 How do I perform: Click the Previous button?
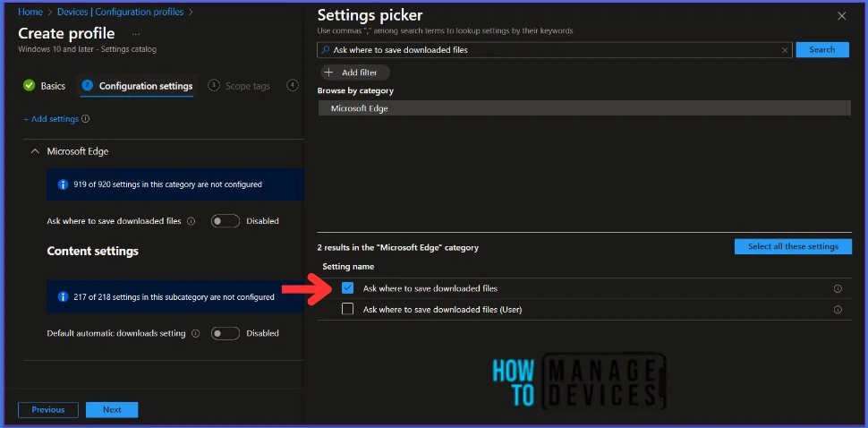pos(48,410)
